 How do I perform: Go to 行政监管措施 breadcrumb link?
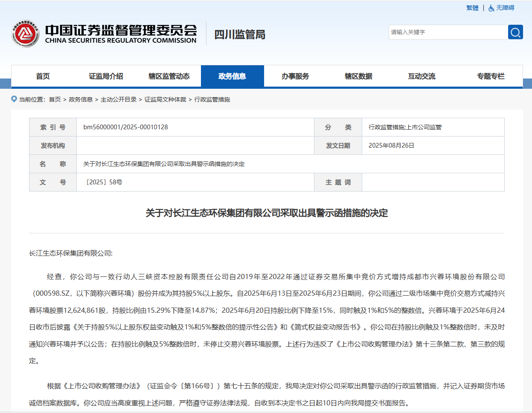212,99
